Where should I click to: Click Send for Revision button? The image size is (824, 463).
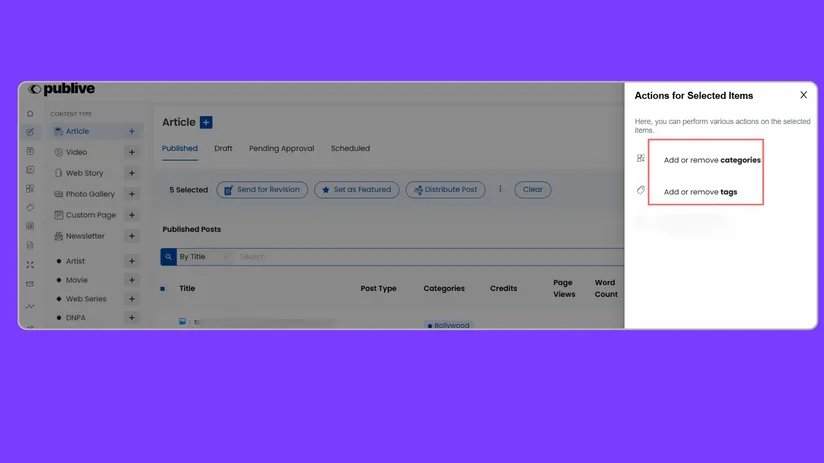[262, 190]
